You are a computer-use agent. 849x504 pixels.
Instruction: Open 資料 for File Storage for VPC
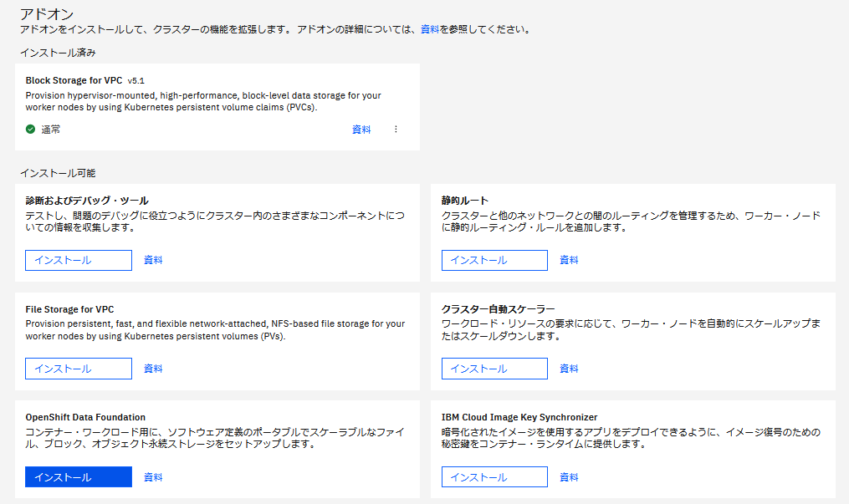pyautogui.click(x=153, y=368)
